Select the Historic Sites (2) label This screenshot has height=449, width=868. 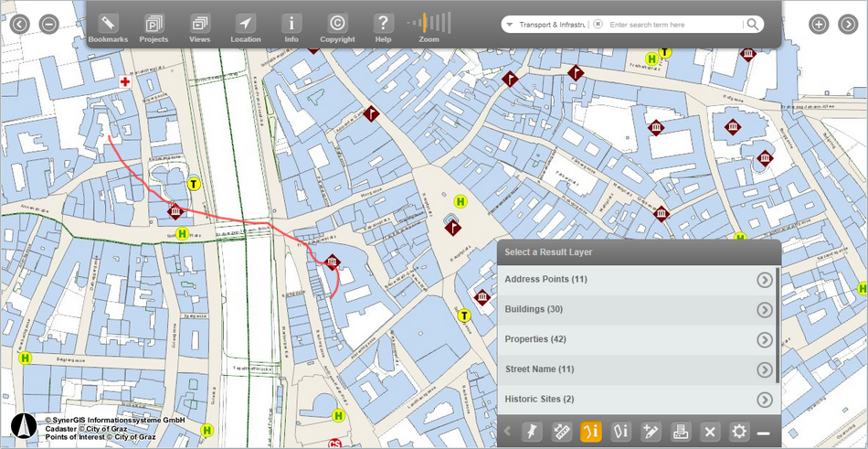tap(539, 399)
